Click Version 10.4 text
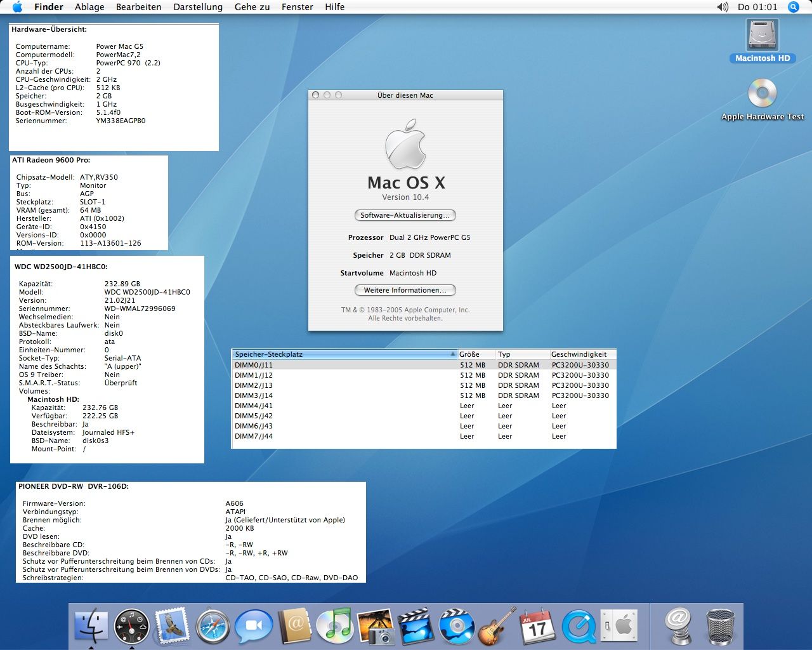This screenshot has width=812, height=650. pos(405,197)
